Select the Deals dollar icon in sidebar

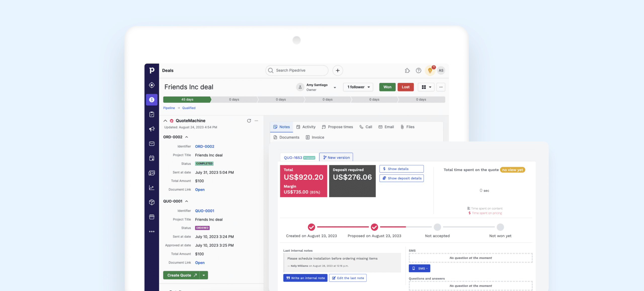(152, 100)
